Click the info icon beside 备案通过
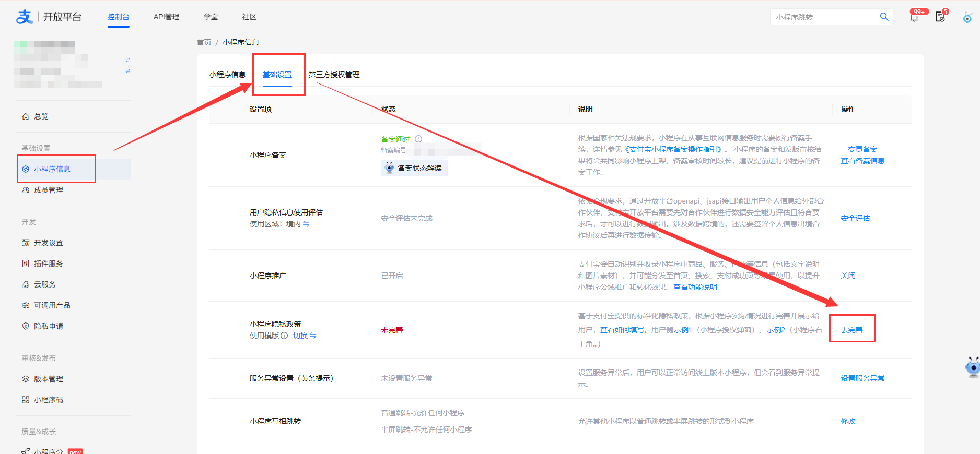Screen dimensions: 980x454 click(418, 139)
